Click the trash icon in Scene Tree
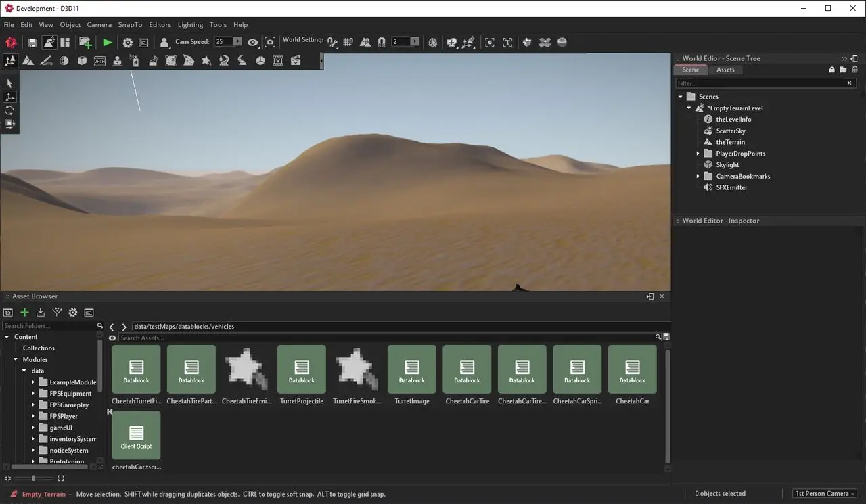This screenshot has height=504, width=866. click(854, 70)
